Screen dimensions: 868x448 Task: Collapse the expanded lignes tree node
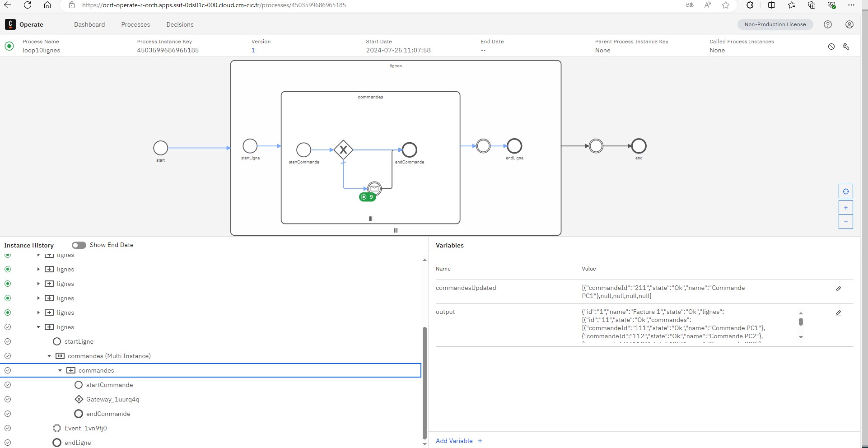coord(38,327)
